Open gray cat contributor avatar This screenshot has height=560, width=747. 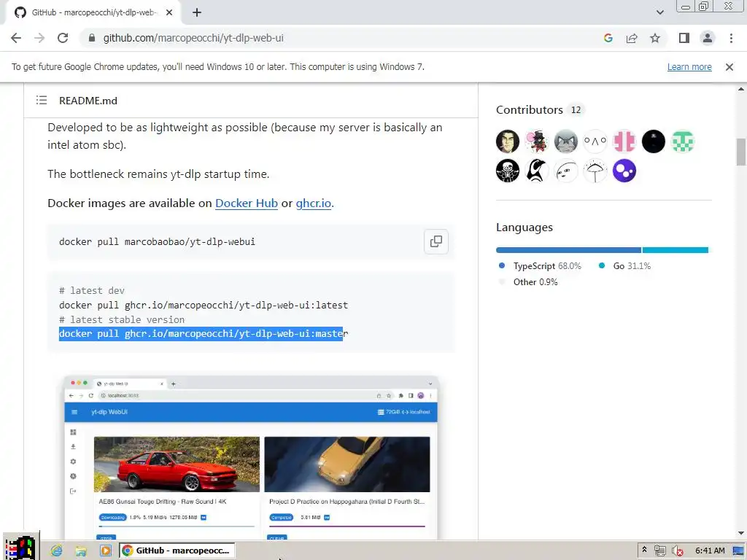[x=565, y=141]
